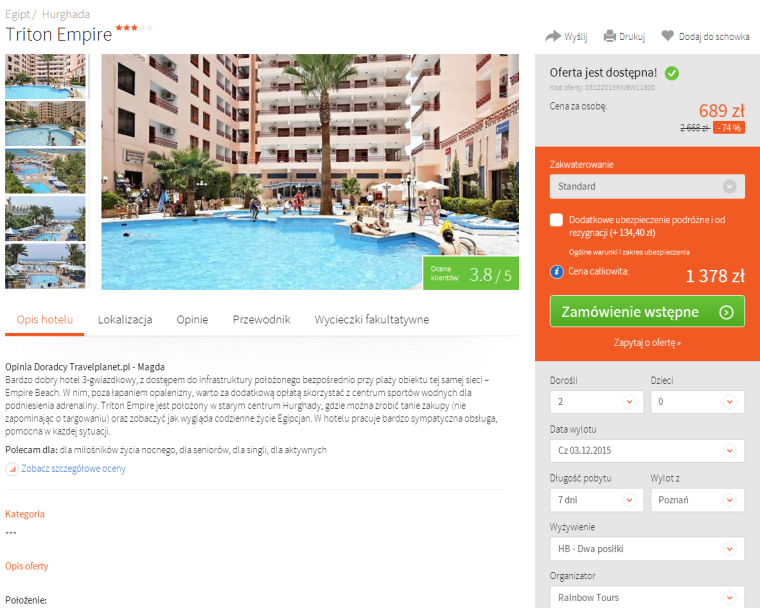760x608 pixels.
Task: Click the Drukuj printer icon
Action: [x=609, y=36]
